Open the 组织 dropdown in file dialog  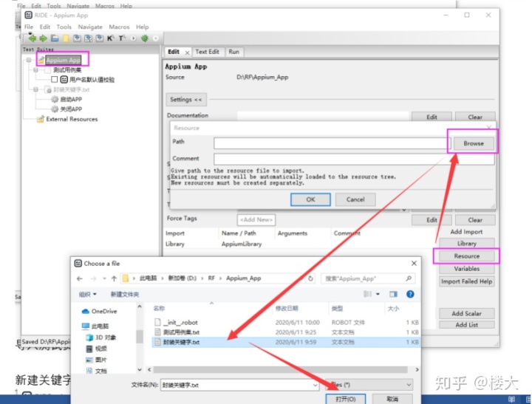(x=87, y=294)
